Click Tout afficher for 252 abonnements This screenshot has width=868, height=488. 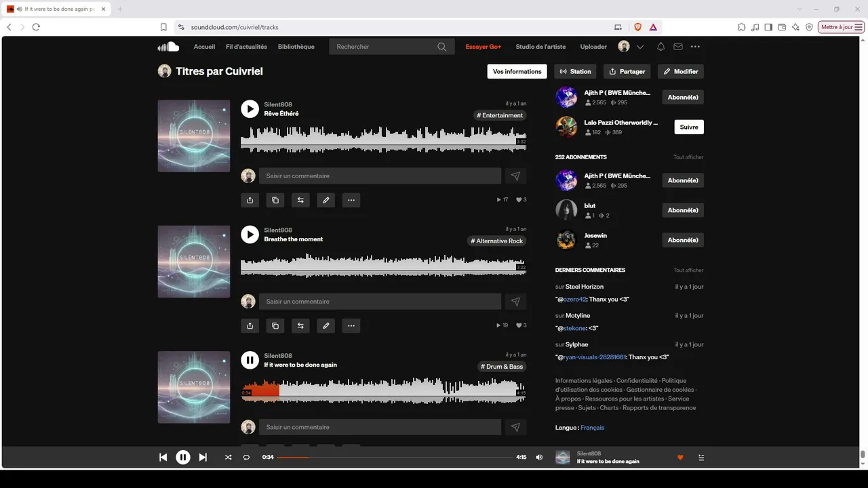688,157
